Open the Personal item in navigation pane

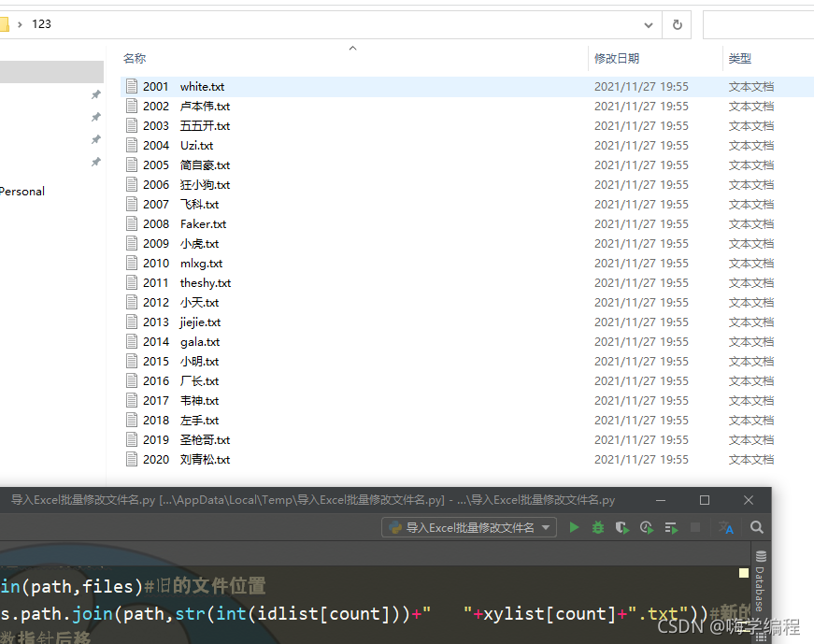(x=21, y=191)
